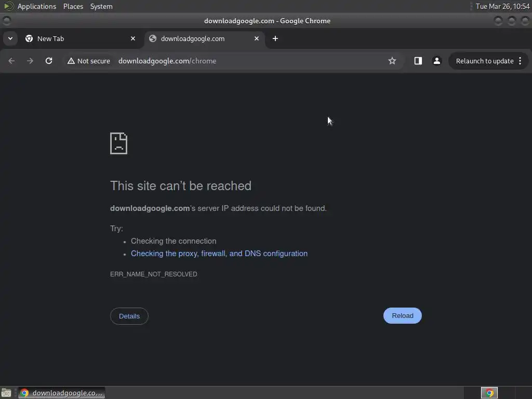Open the Places menu
The image size is (532, 399).
pyautogui.click(x=73, y=6)
